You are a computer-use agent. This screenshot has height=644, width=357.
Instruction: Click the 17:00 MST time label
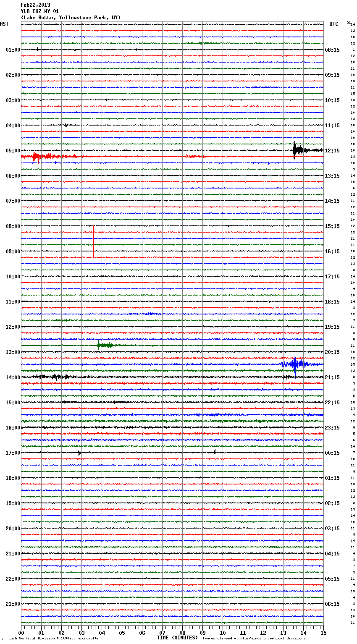click(x=13, y=453)
